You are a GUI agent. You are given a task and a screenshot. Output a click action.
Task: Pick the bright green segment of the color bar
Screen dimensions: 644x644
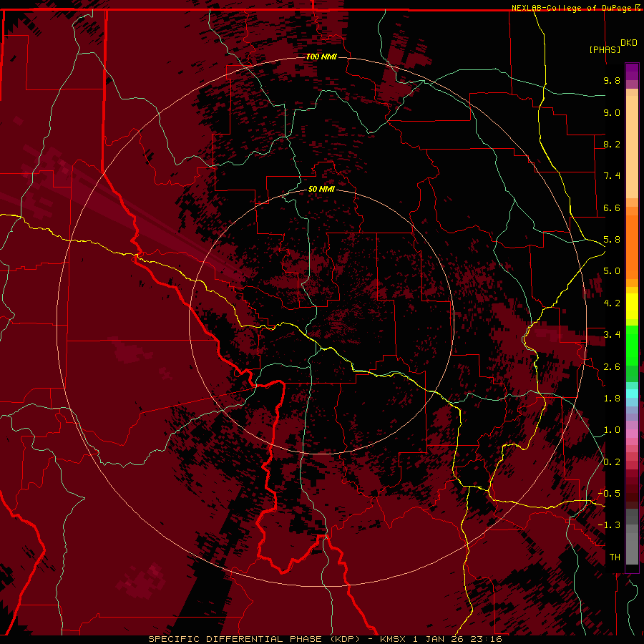[x=632, y=346]
